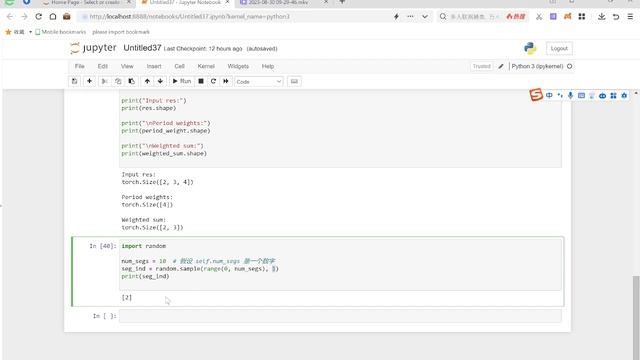Open a new browser tab
Viewport: 640px width, 360px height.
(342, 2)
